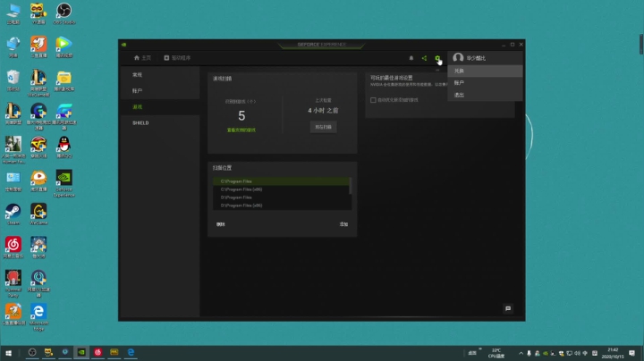Open the Control Panel desktop icon
Viewport: 644px width, 361px height.
tap(13, 180)
